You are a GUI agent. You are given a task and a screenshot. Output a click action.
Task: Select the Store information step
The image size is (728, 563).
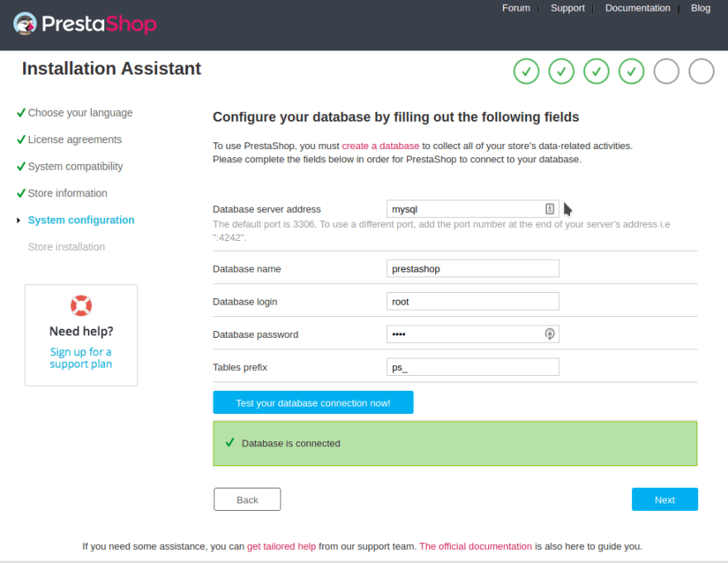67,193
